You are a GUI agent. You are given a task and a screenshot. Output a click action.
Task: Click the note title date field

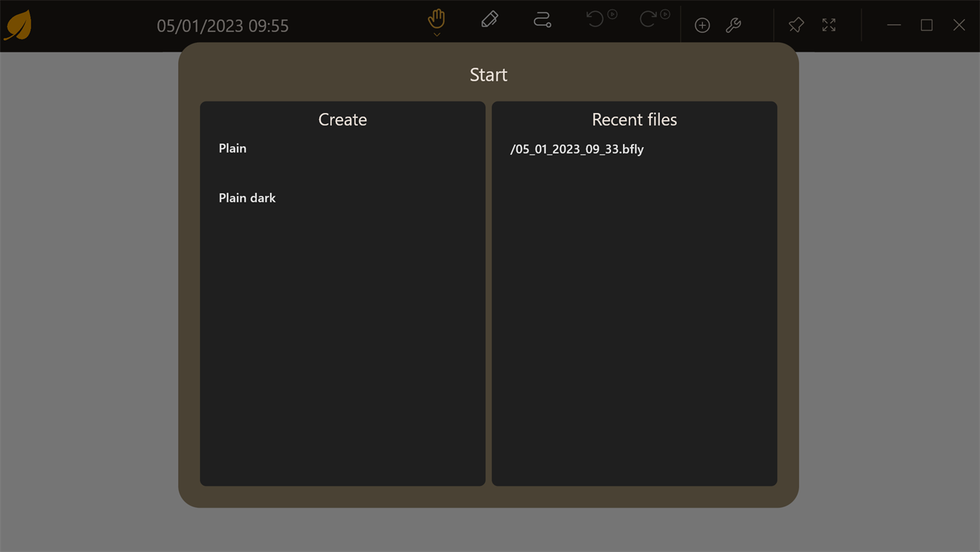pyautogui.click(x=222, y=25)
